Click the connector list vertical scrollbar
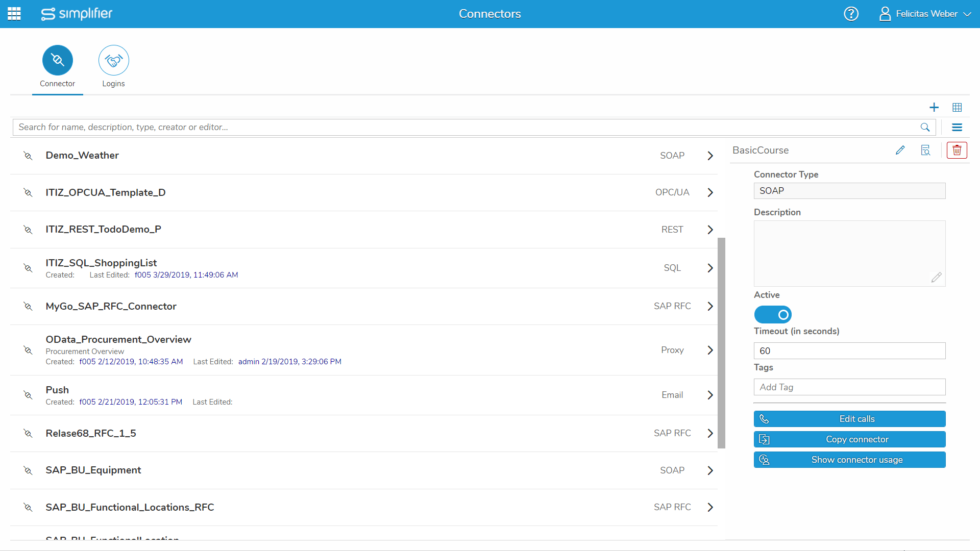The width and height of the screenshot is (980, 551). 721,342
